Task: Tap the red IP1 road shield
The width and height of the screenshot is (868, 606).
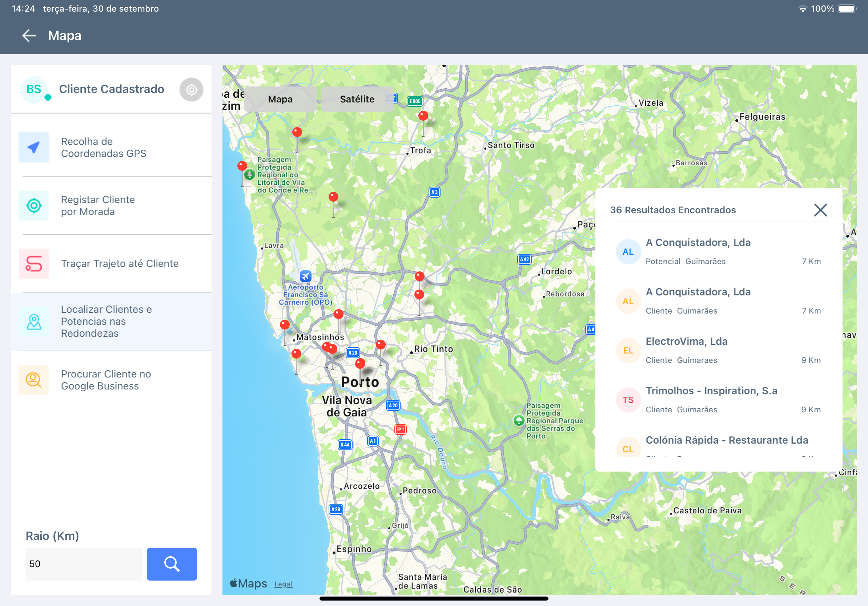Action: 400,429
